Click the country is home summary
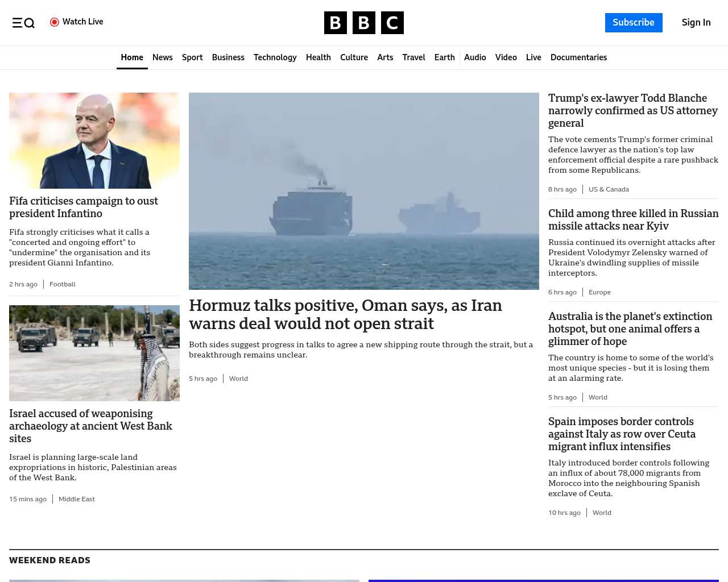This screenshot has height=582, width=728. 631,368
